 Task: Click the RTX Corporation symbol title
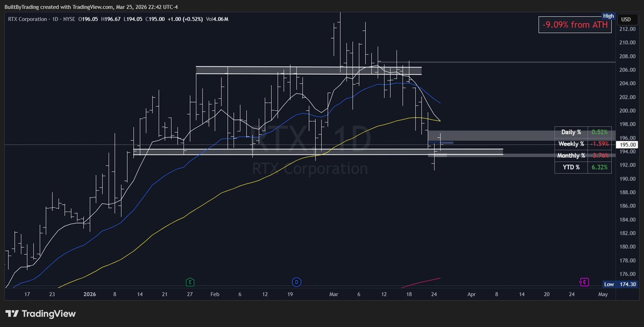tap(27, 19)
